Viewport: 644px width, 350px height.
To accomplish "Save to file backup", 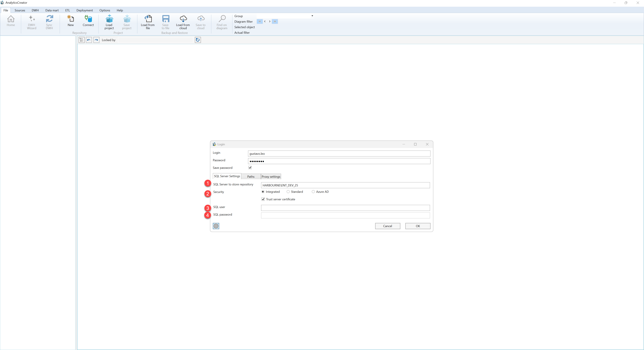I will [166, 22].
